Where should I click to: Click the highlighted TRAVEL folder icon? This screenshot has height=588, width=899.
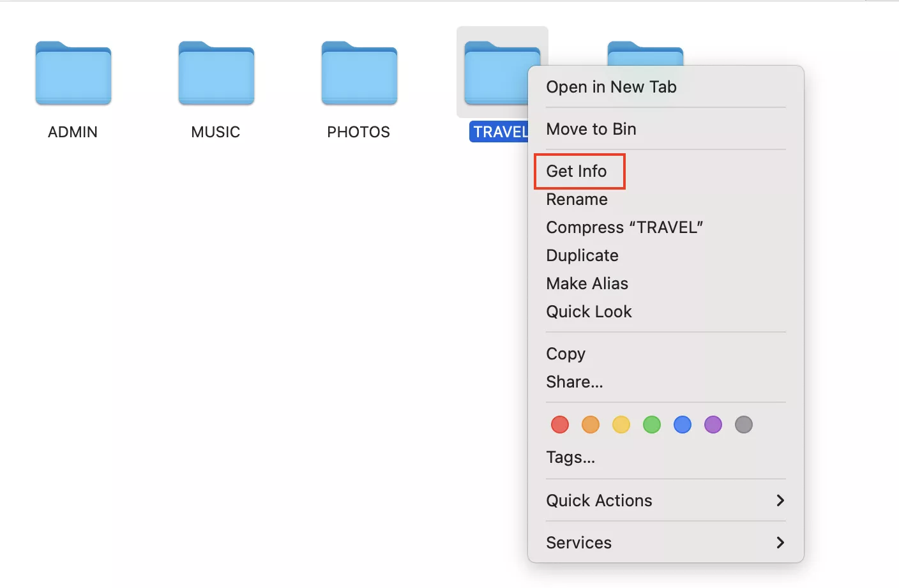click(494, 77)
